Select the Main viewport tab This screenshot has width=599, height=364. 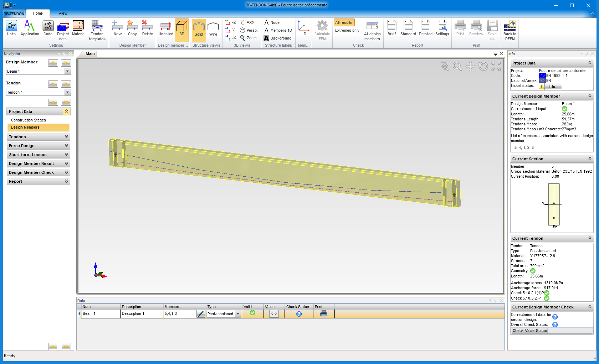click(90, 53)
